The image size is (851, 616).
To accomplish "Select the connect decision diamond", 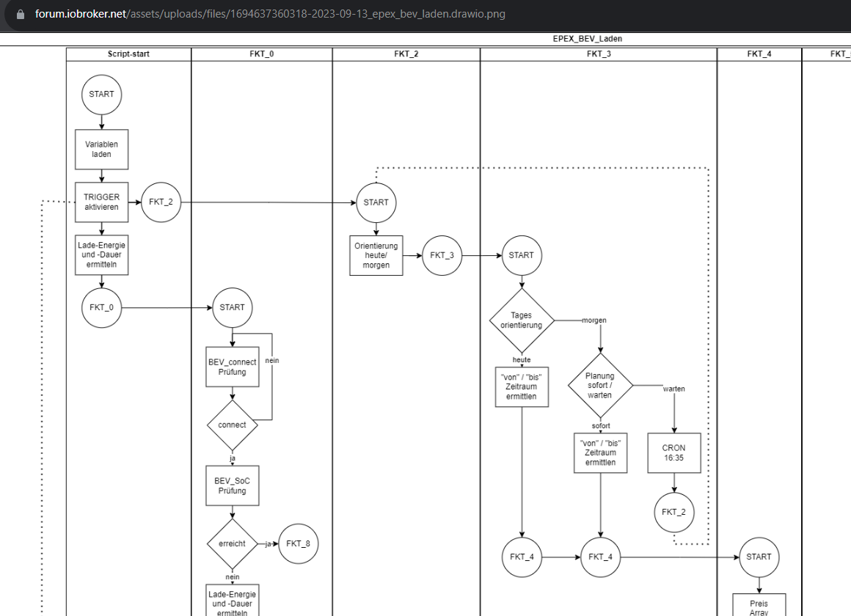I will pyautogui.click(x=233, y=425).
